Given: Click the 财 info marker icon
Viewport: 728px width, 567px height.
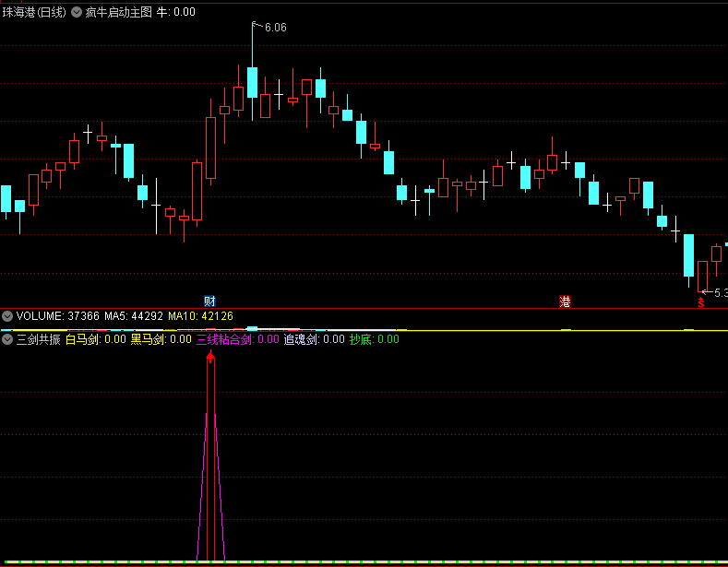Looking at the screenshot, I should [209, 301].
